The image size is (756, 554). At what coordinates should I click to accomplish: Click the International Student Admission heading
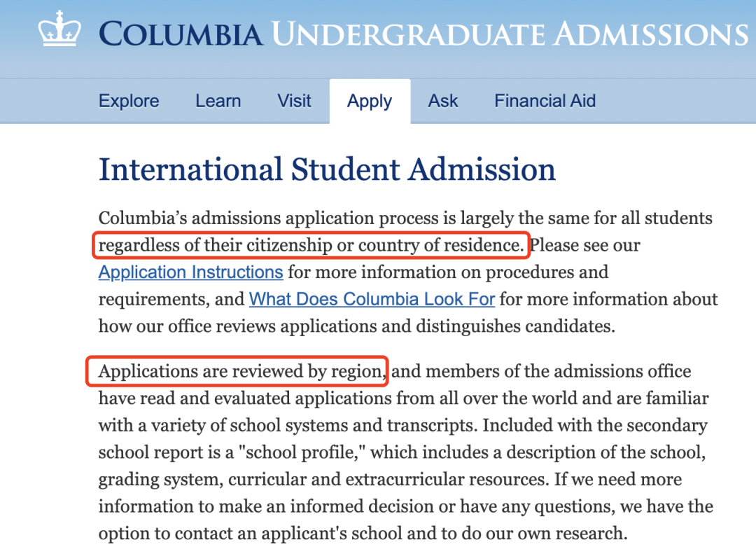click(x=327, y=169)
